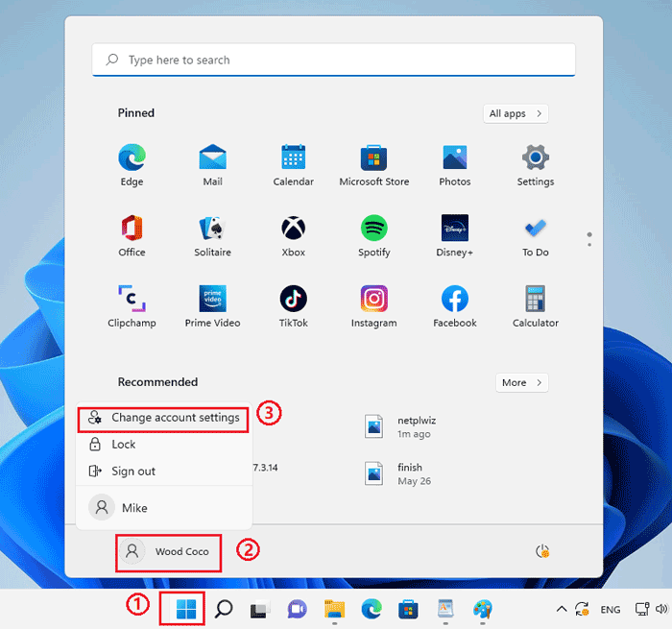Launch TikTok

click(293, 306)
